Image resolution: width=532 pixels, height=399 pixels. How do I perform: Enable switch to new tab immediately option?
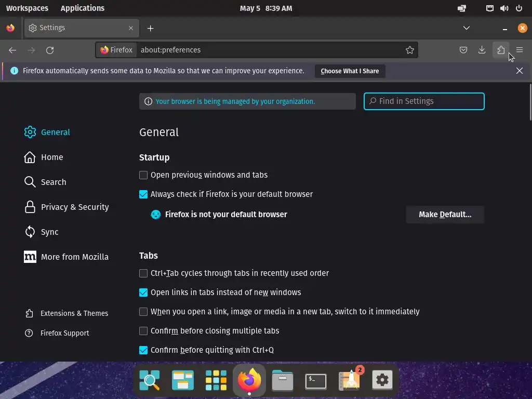tap(143, 312)
